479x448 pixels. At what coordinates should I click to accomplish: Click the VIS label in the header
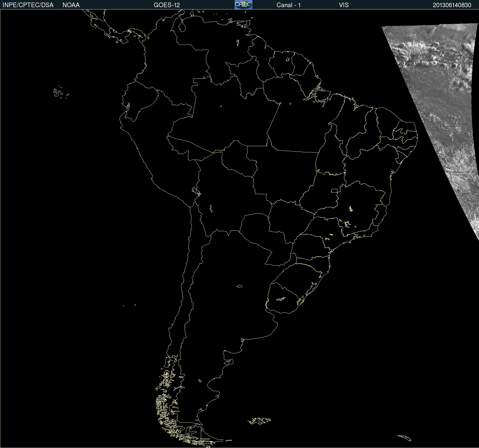(x=344, y=5)
